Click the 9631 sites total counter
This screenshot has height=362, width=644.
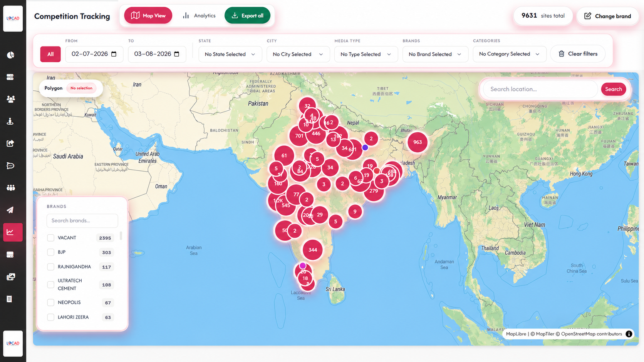pos(543,15)
